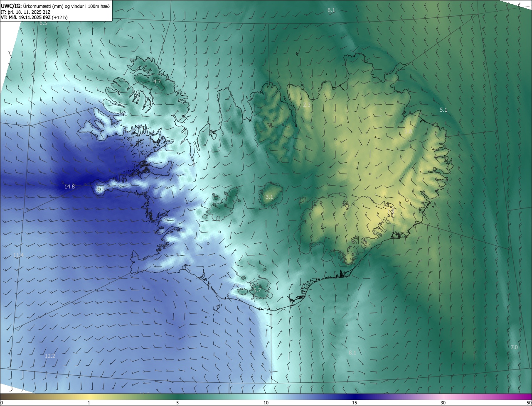Click the 0 tick on the colour scale
The width and height of the screenshot is (532, 406).
2,403
